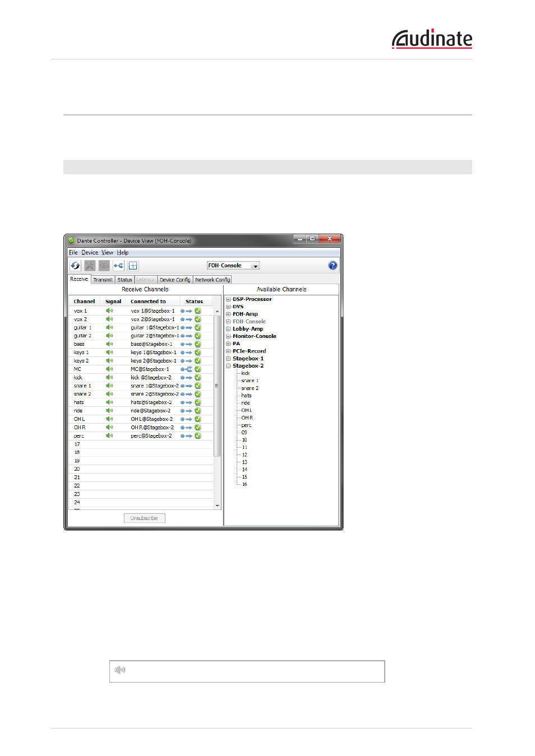
Task: Click the Dante Controller title bar icon
Action: (71, 241)
